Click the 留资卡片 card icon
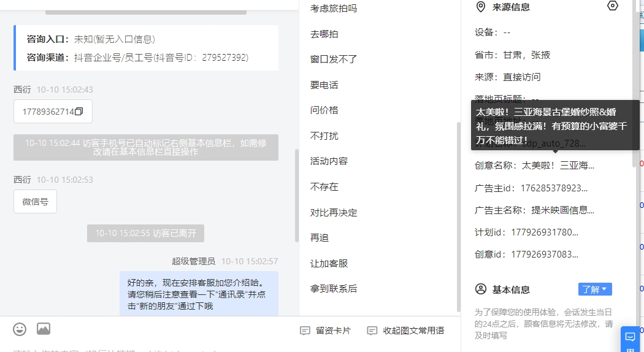 point(305,331)
